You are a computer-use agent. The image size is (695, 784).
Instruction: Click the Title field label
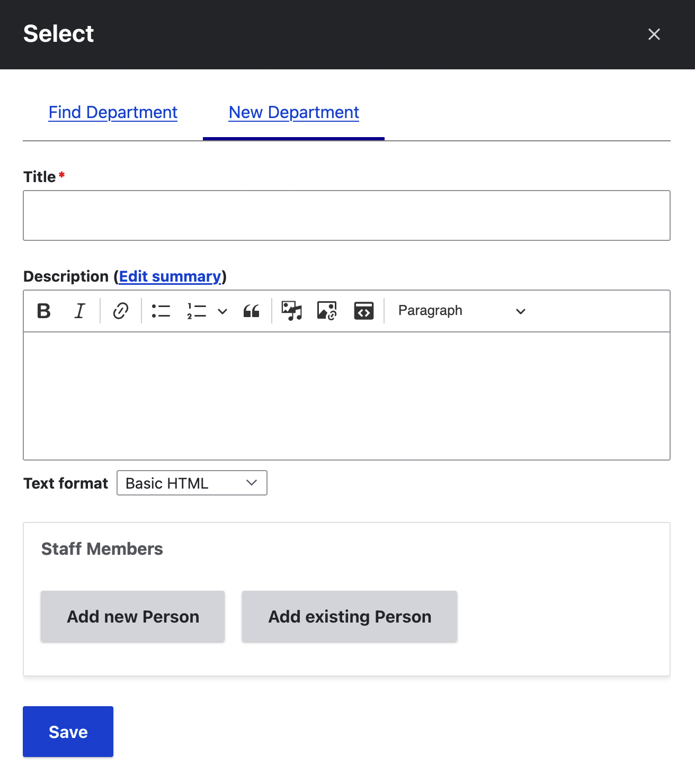[x=40, y=177]
